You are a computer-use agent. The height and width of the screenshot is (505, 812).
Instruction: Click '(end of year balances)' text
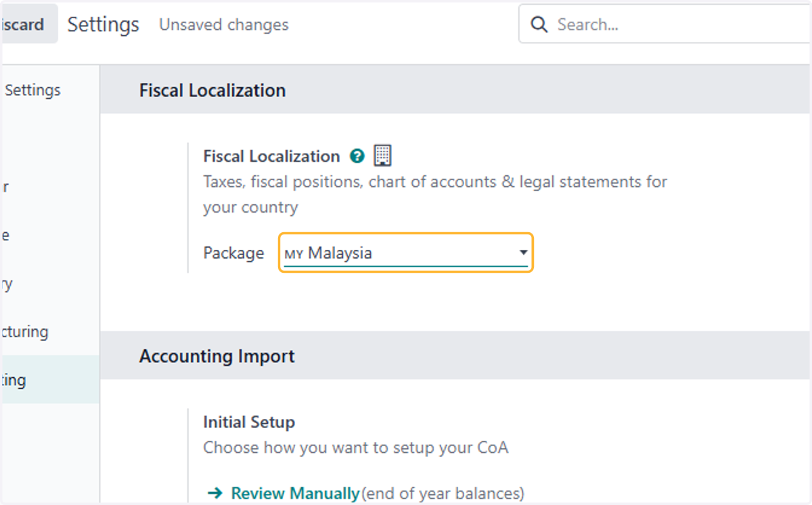443,493
